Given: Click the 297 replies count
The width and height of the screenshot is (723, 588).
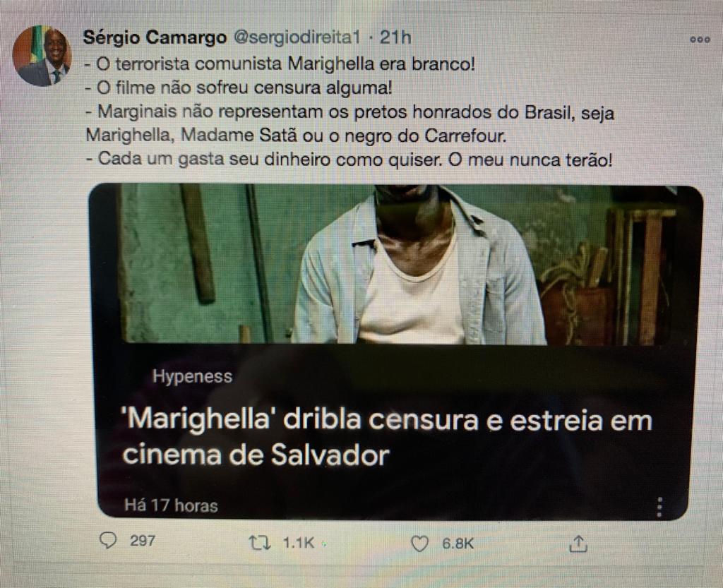Looking at the screenshot, I should tap(143, 540).
